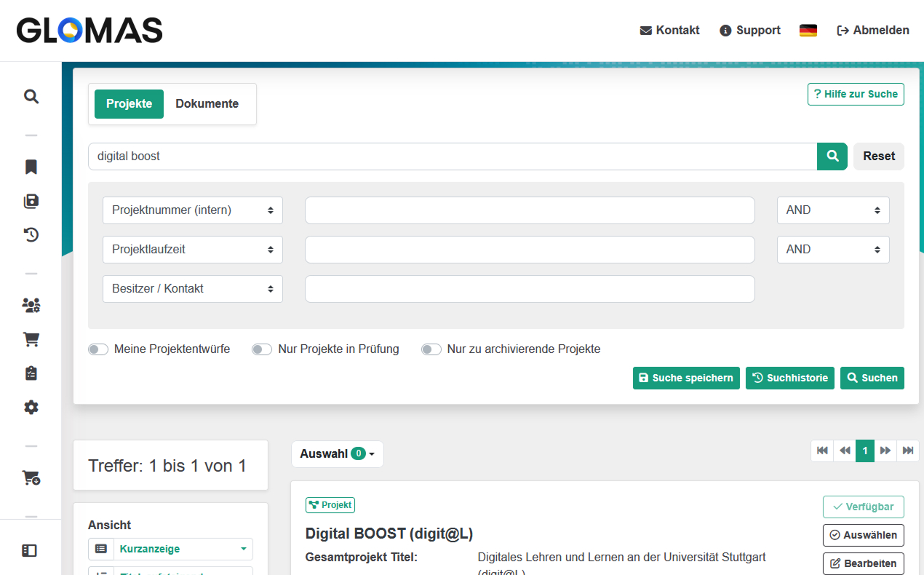Click the Ansicht heading

click(110, 525)
